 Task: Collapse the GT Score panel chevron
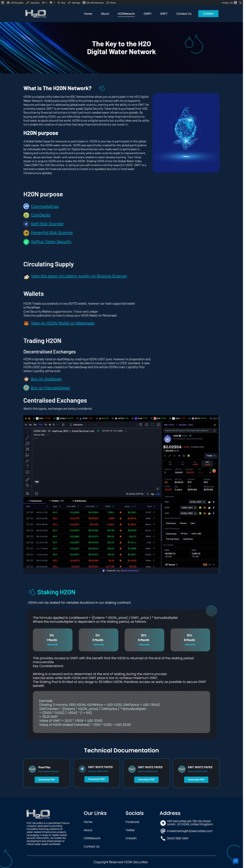(214, 565)
